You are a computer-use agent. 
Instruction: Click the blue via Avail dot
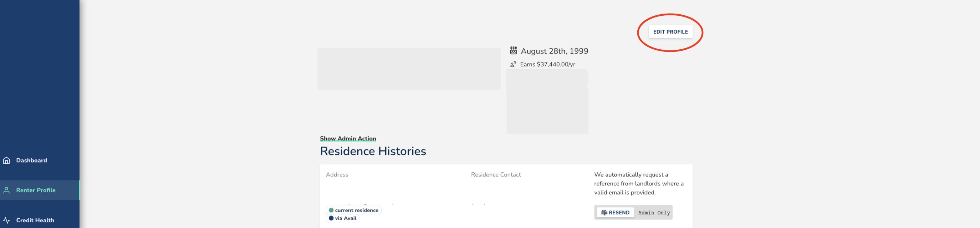(x=331, y=218)
